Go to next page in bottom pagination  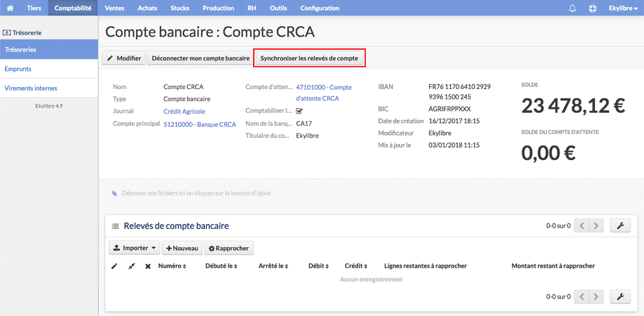596,296
